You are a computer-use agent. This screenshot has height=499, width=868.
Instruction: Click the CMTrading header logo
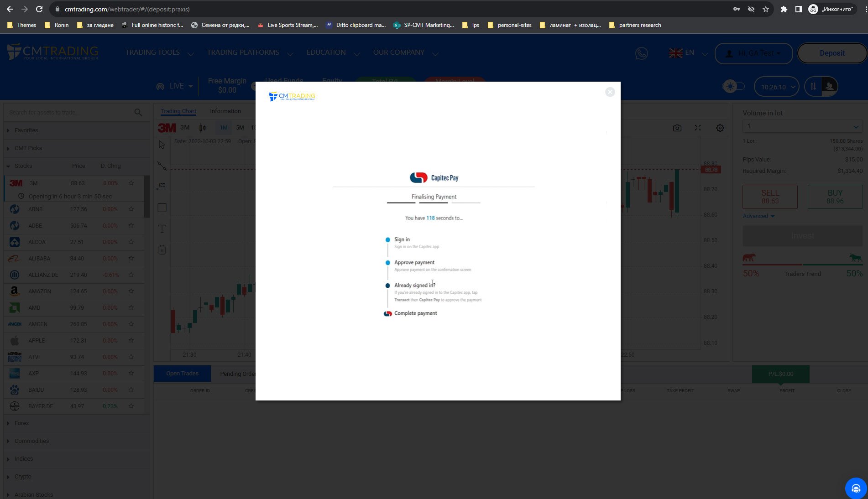(x=53, y=52)
